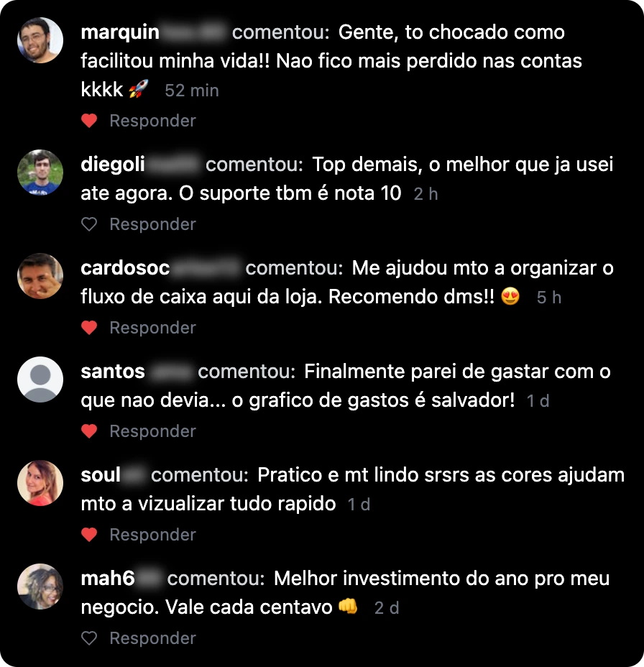
Task: Click the santos default avatar icon
Action: (x=40, y=379)
